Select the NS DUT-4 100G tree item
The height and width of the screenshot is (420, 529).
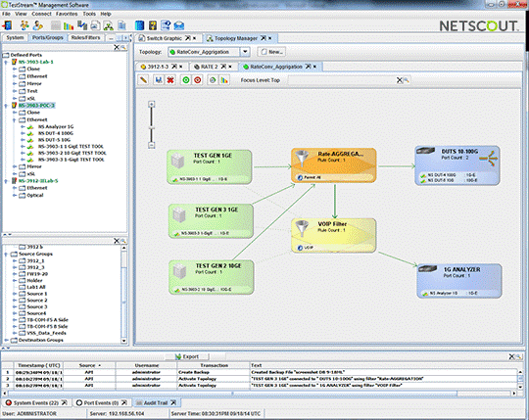click(56, 133)
